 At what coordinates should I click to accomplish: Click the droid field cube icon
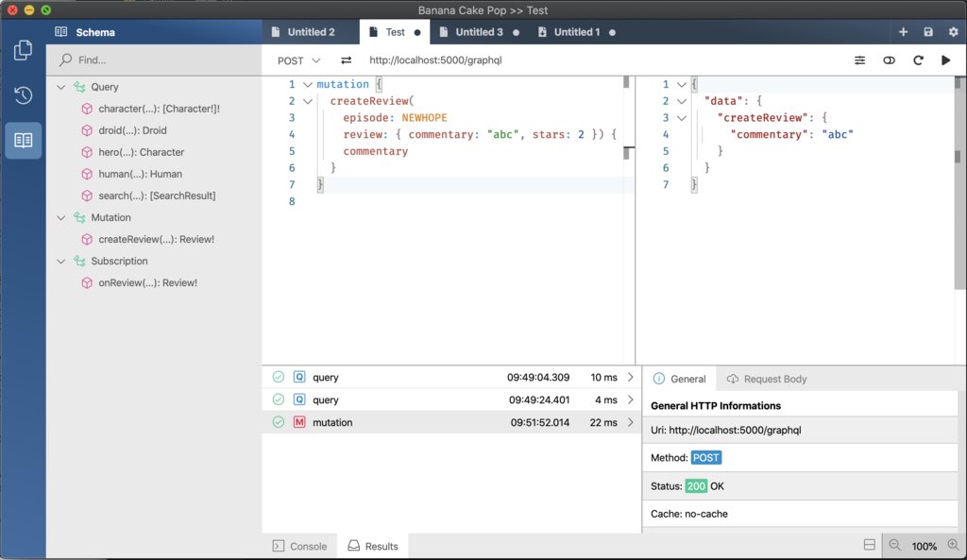[87, 130]
